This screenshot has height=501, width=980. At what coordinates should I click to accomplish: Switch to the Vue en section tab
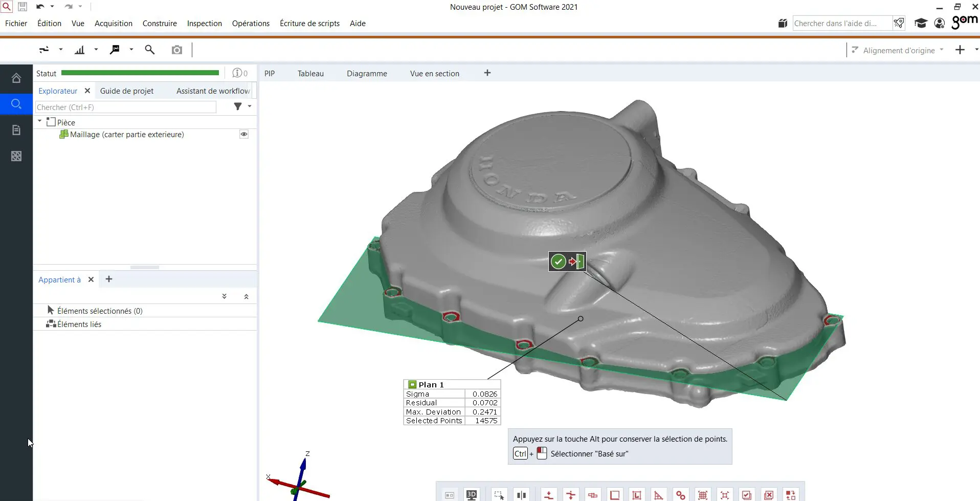tap(435, 74)
